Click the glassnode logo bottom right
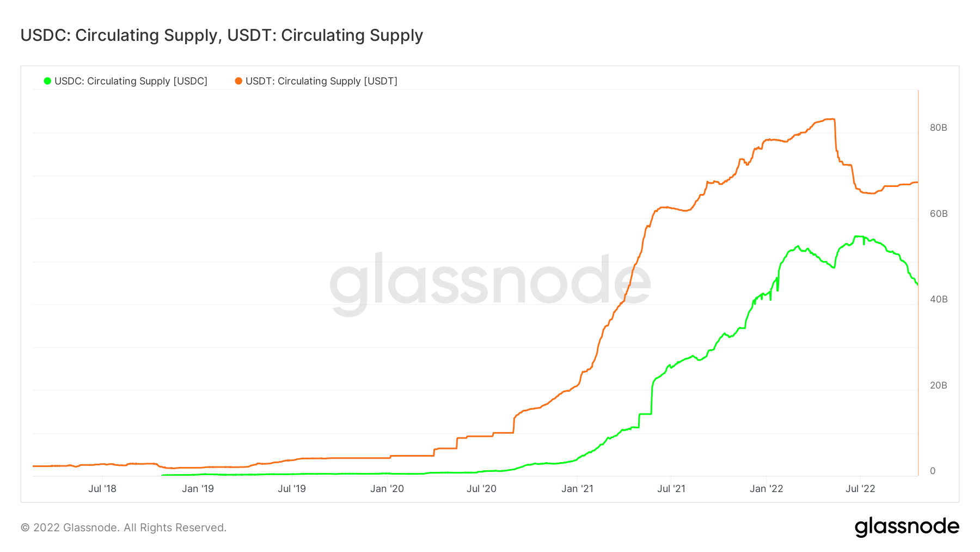The width and height of the screenshot is (980, 552). (907, 527)
